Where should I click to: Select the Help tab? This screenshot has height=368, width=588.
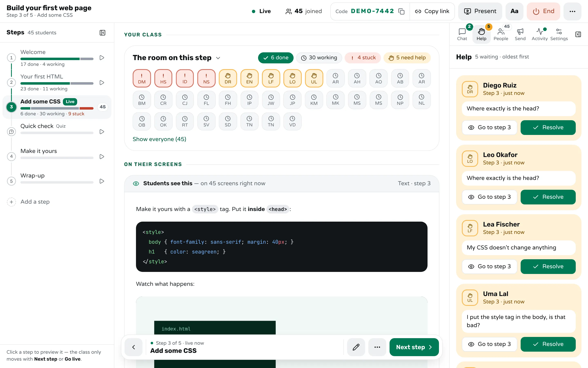(481, 34)
